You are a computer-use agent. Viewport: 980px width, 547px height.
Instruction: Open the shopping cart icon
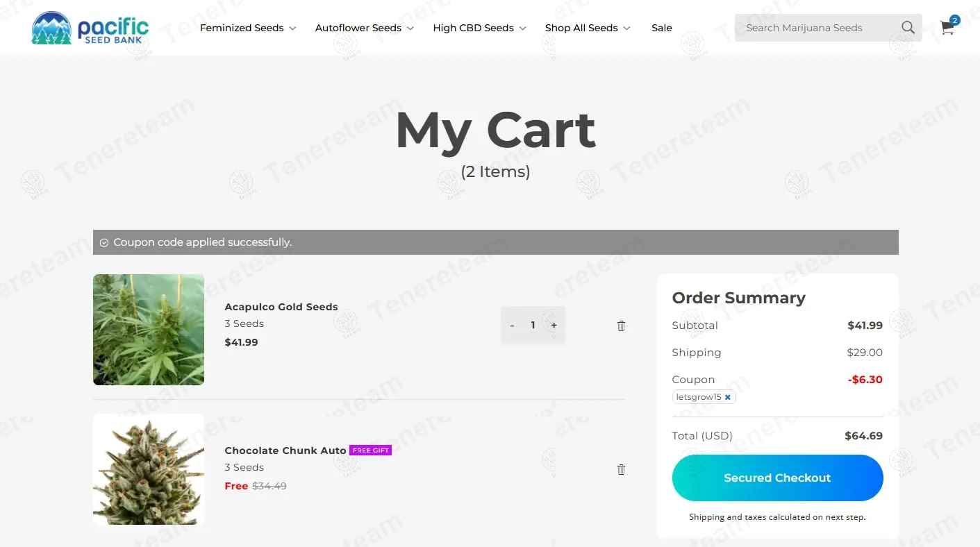point(948,27)
